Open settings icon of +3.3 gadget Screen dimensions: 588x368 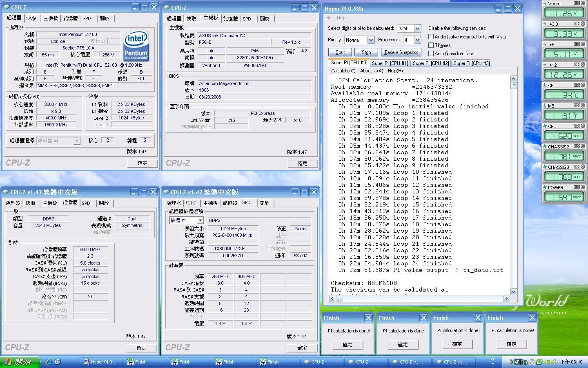click(577, 24)
